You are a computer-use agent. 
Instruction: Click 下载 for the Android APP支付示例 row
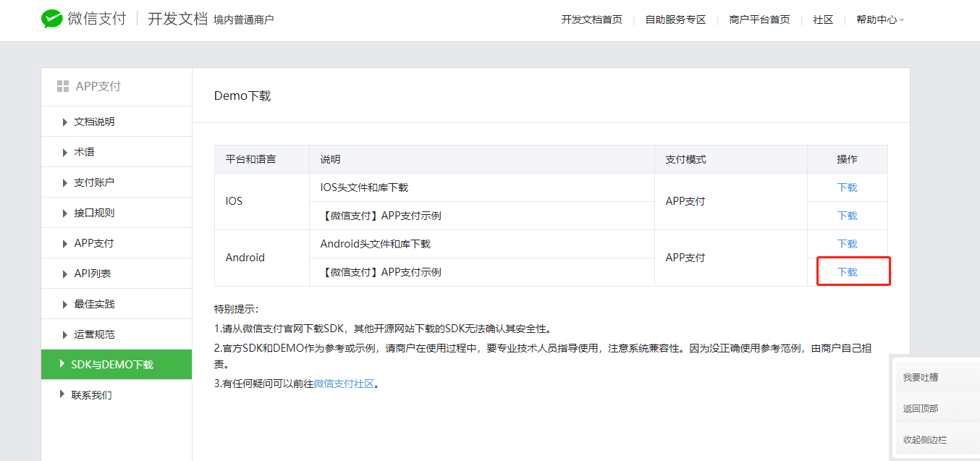(x=847, y=272)
